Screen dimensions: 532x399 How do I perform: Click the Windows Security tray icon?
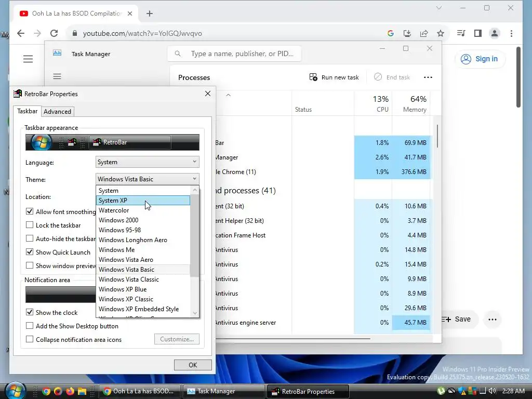point(462,391)
